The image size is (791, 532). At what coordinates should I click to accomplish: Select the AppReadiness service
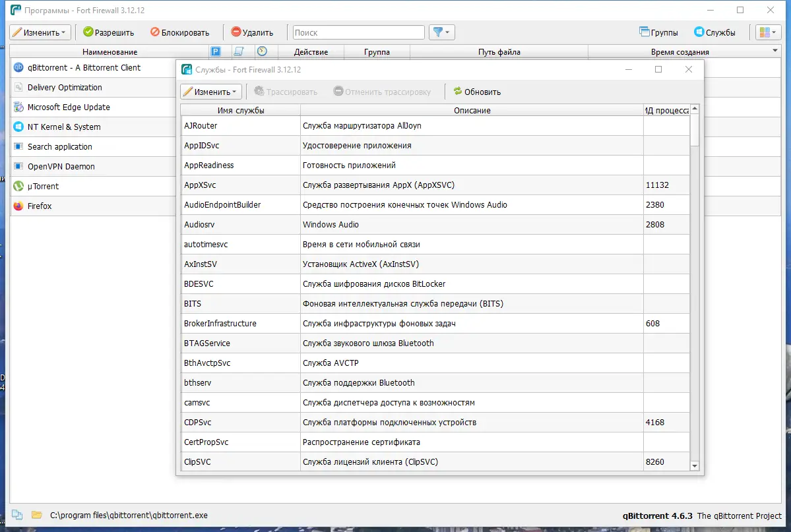pos(435,165)
